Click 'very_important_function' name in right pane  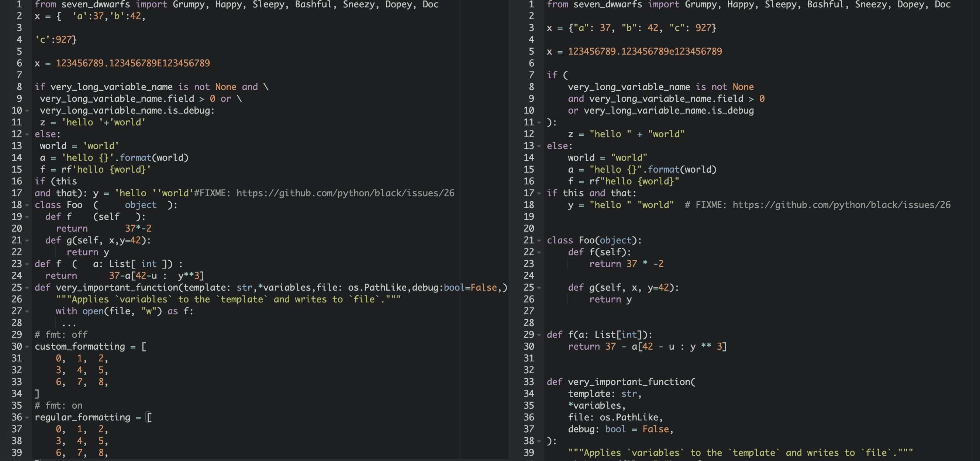click(x=629, y=382)
